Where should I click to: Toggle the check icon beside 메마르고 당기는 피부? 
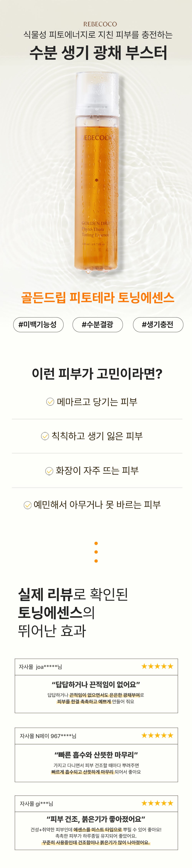pyautogui.click(x=50, y=402)
